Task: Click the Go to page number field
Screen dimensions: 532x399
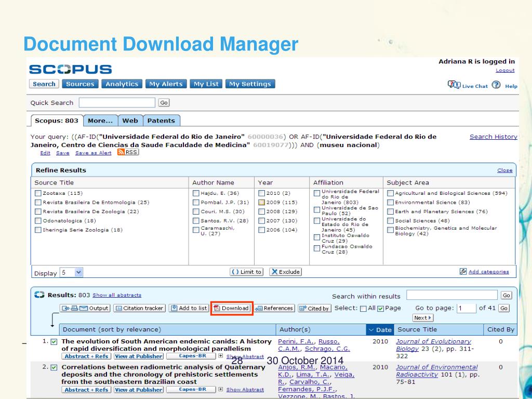Action: [467, 308]
